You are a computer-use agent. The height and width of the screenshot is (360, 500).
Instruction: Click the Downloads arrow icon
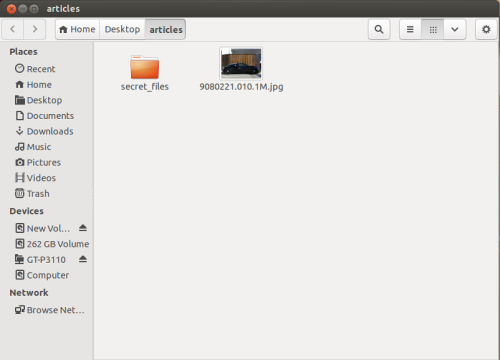(x=20, y=131)
